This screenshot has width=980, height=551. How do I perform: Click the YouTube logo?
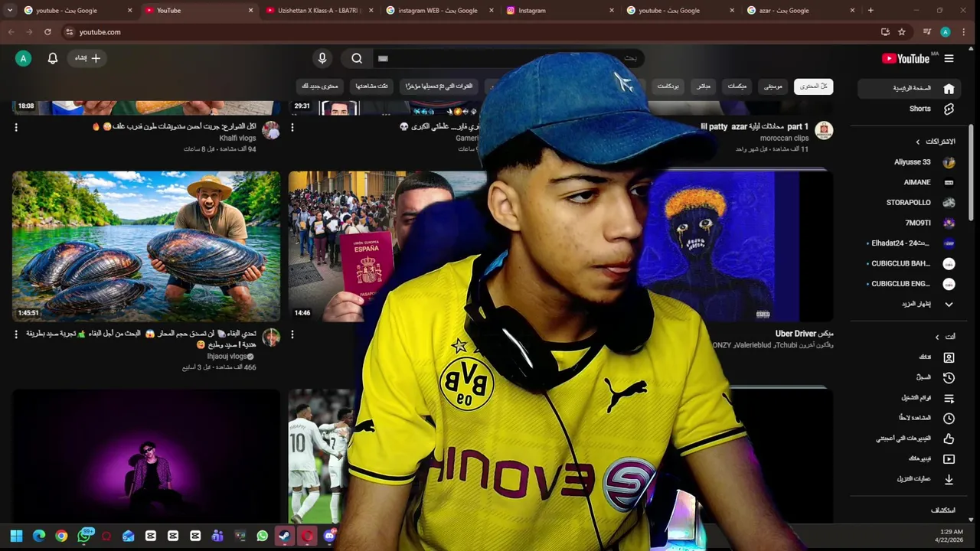click(x=906, y=58)
